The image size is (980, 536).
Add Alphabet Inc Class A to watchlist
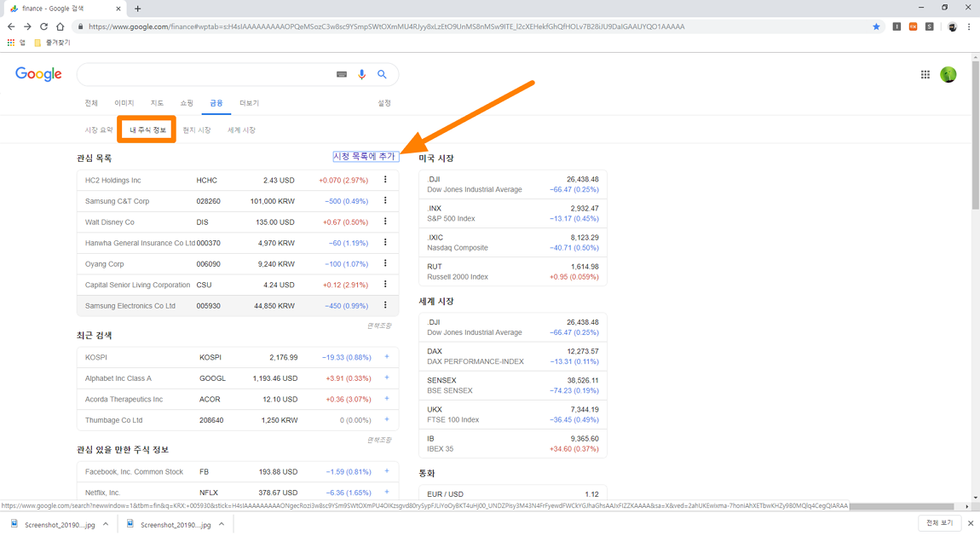387,378
